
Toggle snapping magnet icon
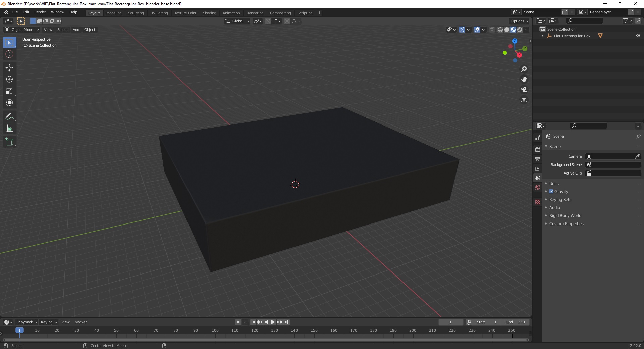(x=268, y=21)
